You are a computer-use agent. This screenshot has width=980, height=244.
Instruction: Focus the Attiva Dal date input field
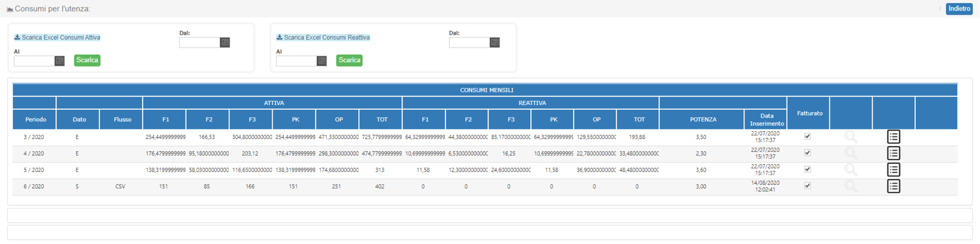pos(200,42)
